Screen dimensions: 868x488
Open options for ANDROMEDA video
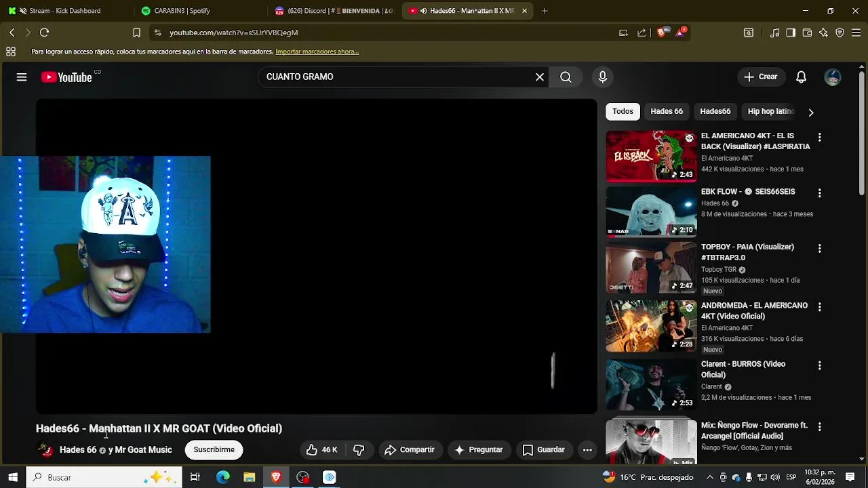pos(819,307)
